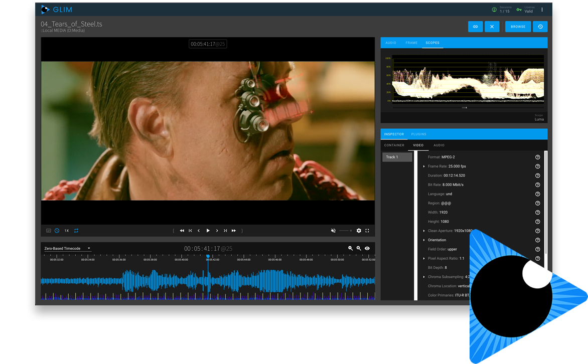The image size is (588, 364).
Task: Set the out-point with right brace
Action: (x=242, y=231)
